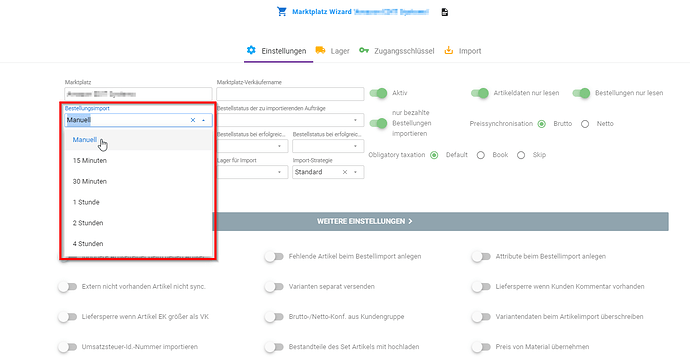Viewport: 690px width, 360px height.
Task: Click the shopping cart icon beside Marktplatz Wizard
Action: pyautogui.click(x=282, y=11)
